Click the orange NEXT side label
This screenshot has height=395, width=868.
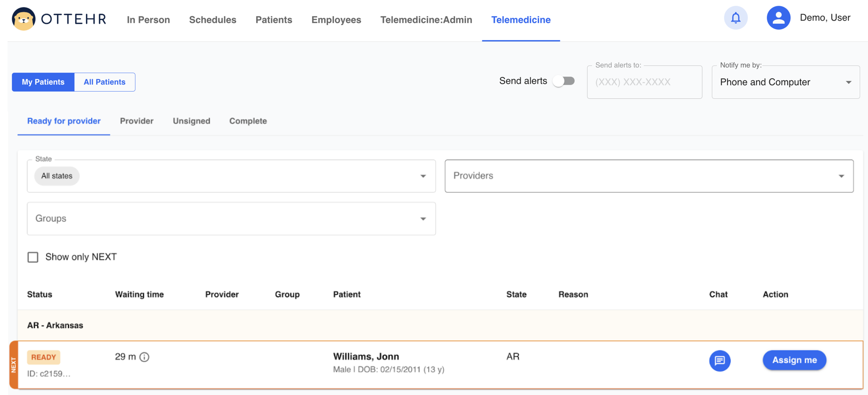point(14,365)
